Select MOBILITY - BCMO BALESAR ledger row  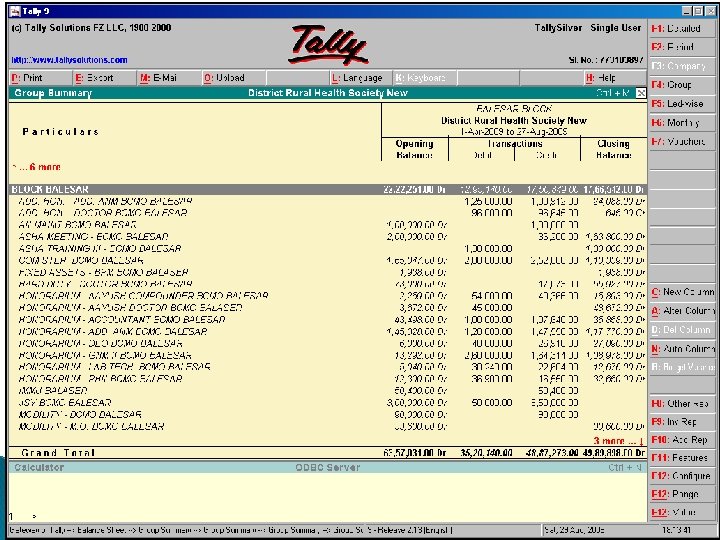(328, 415)
